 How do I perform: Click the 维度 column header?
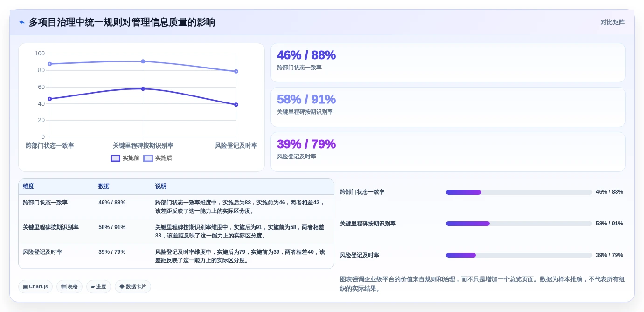(28, 186)
